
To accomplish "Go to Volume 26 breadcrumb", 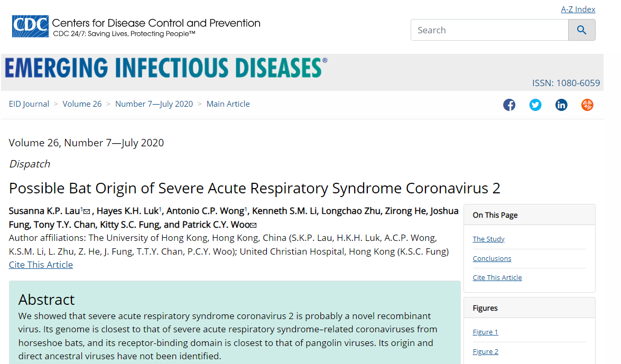I will [x=82, y=104].
